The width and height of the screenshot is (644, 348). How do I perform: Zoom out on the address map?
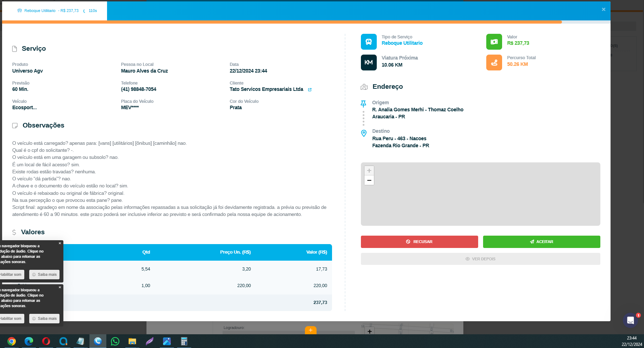[x=369, y=180]
